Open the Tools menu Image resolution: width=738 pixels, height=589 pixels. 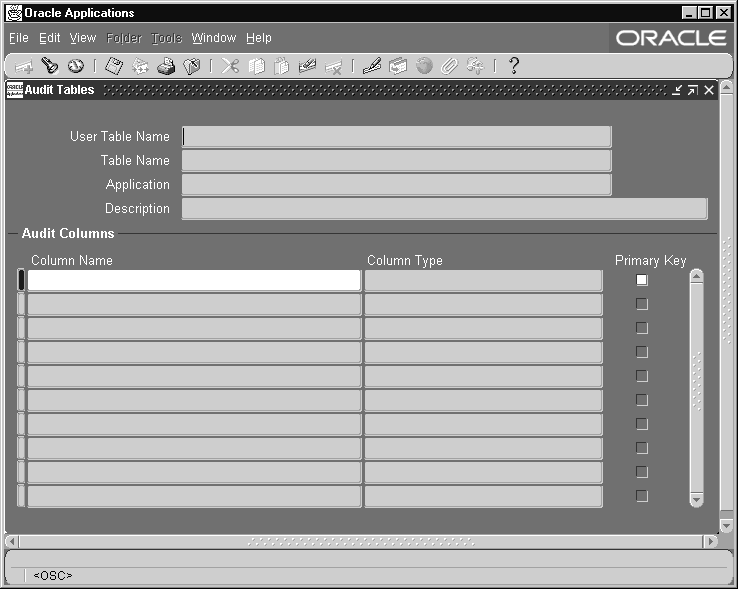167,38
